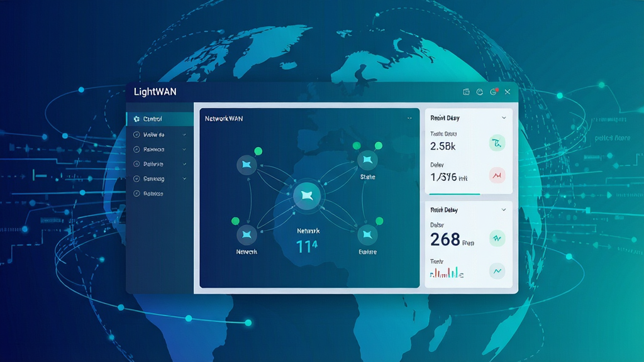Click the save icon in the title bar
The image size is (644, 362).
pos(466,92)
